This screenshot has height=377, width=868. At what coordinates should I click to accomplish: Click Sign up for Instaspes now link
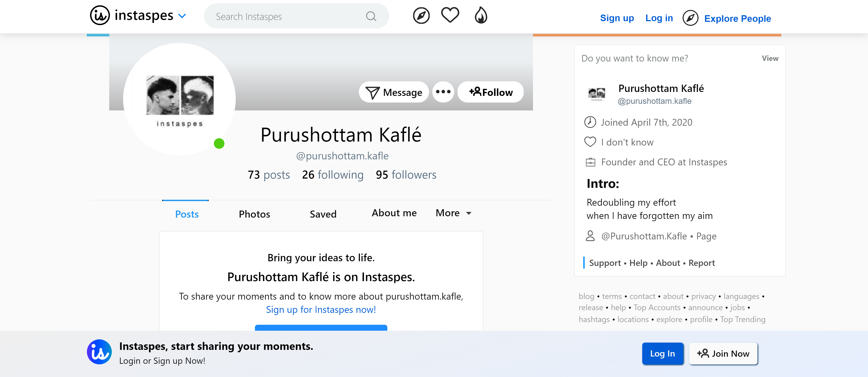(x=321, y=310)
